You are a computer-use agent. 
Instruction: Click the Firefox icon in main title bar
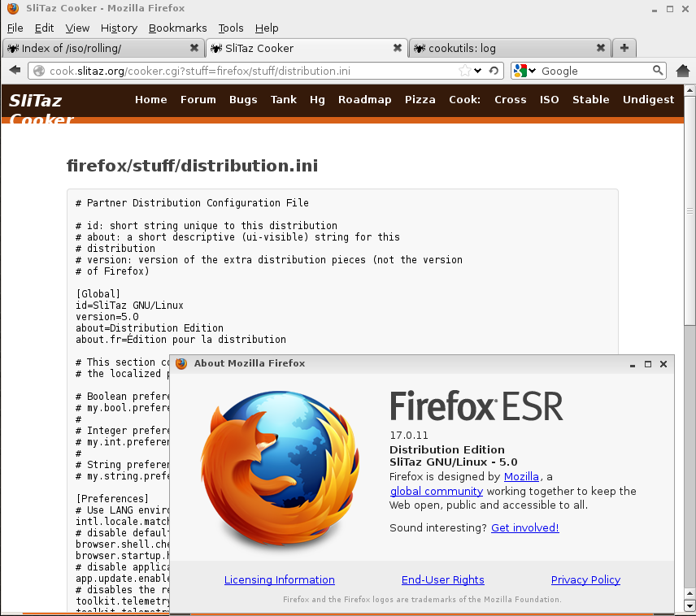coord(13,8)
